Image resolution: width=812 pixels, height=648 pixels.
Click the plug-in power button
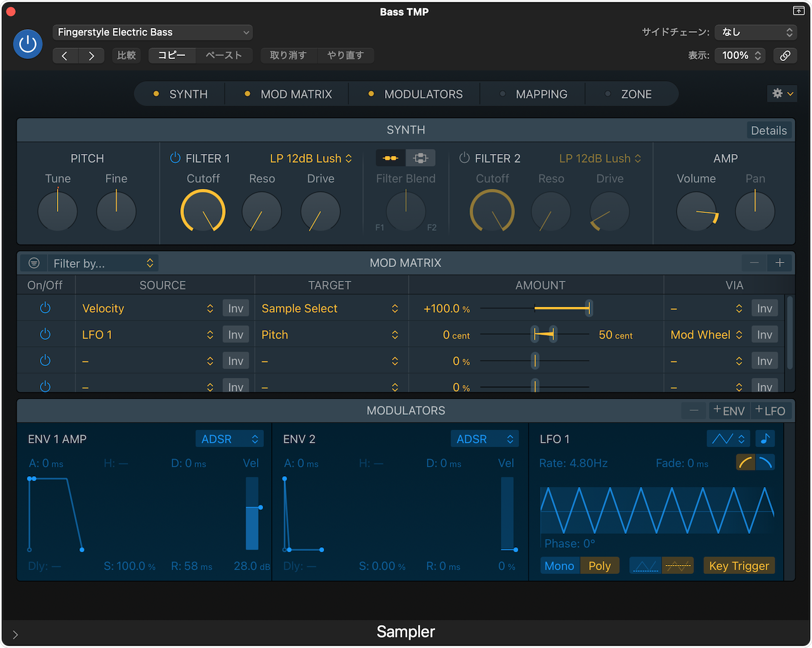28,44
